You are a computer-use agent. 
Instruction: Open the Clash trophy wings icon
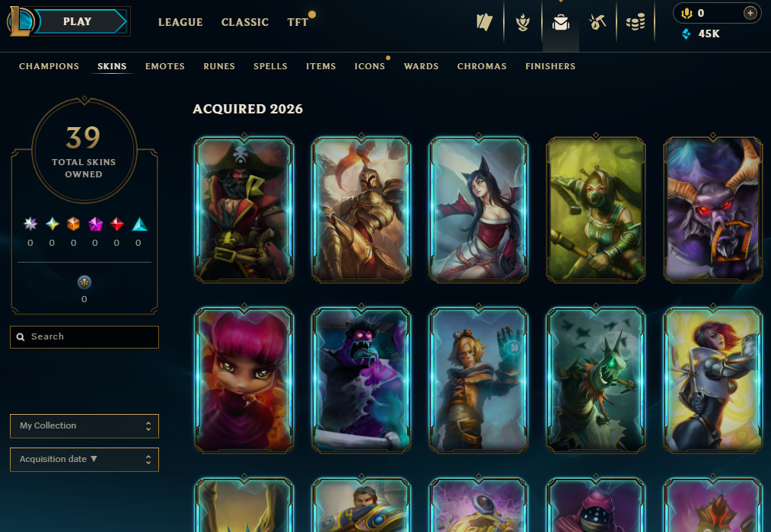(523, 22)
